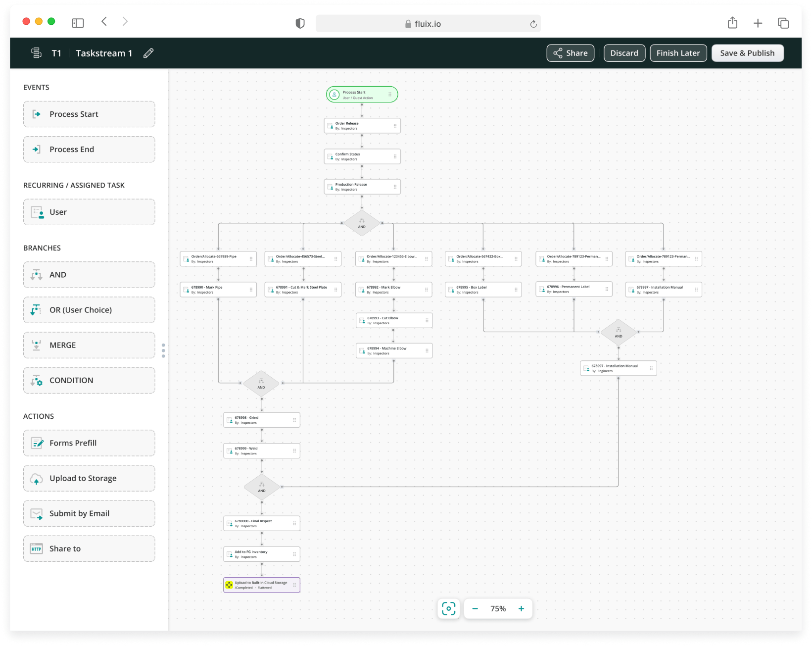This screenshot has width=812, height=646.
Task: Pick the Forms Prefill action
Action: 89,443
